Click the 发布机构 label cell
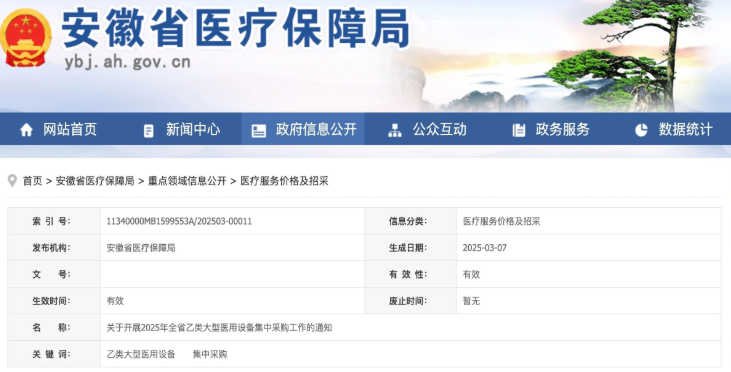Screen dimensions: 731x372 point(54,248)
